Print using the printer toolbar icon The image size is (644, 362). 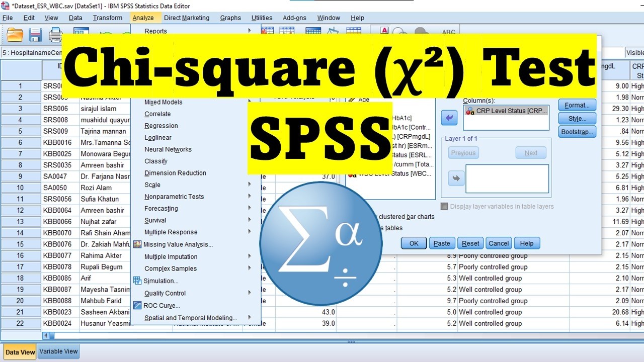pos(55,35)
